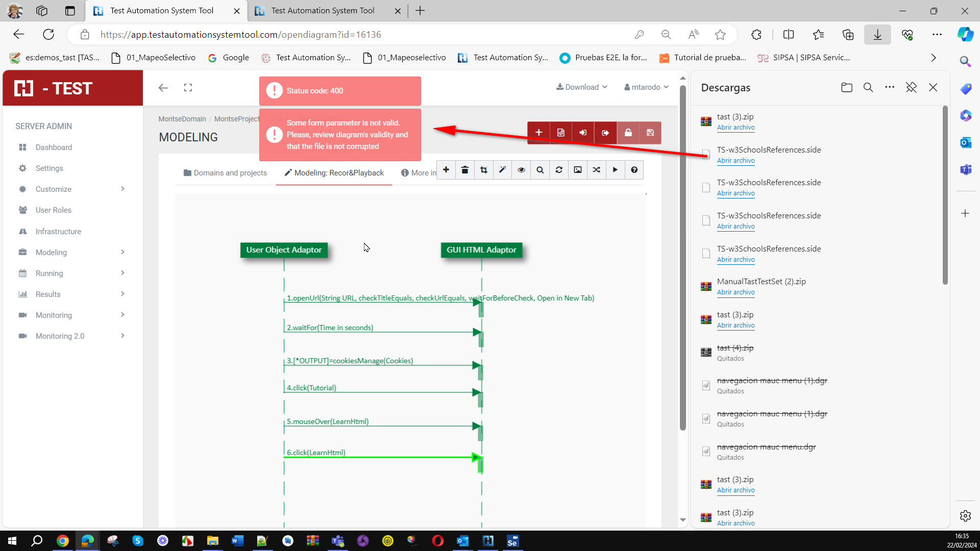This screenshot has width=980, height=551.
Task: Open Dashboard in the sidebar
Action: (54, 147)
